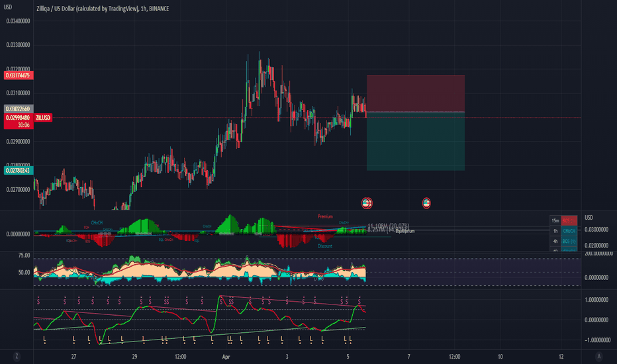Select the red stop-loss zone of the short position
The width and height of the screenshot is (617, 364).
click(416, 93)
